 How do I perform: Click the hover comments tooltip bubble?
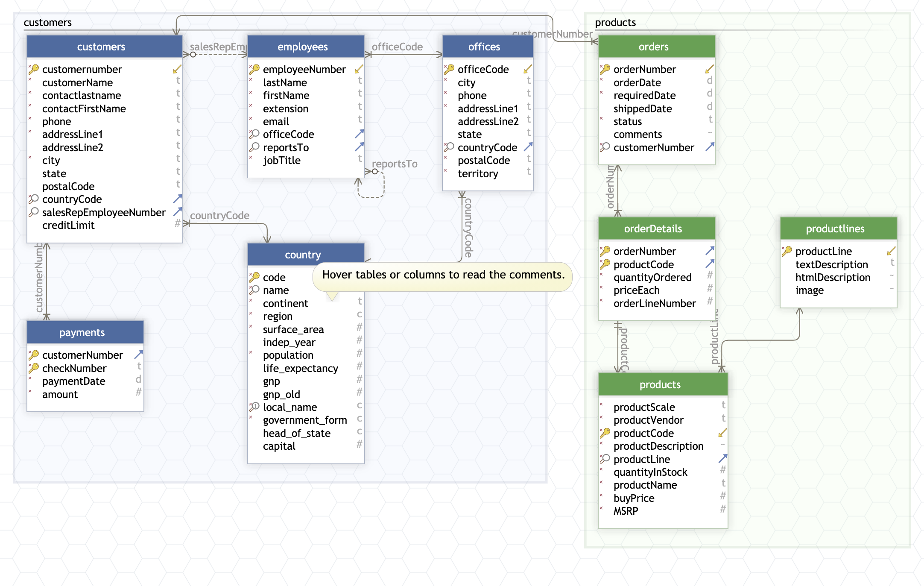(x=443, y=275)
